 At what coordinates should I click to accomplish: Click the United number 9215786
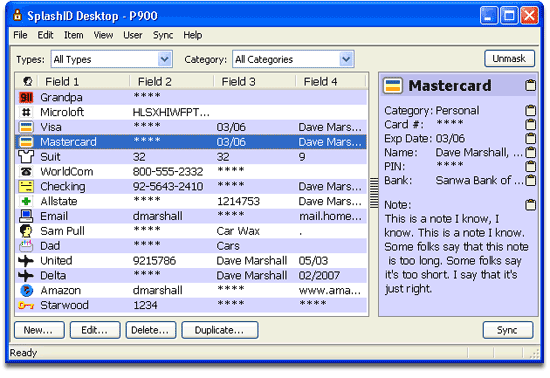pos(154,261)
